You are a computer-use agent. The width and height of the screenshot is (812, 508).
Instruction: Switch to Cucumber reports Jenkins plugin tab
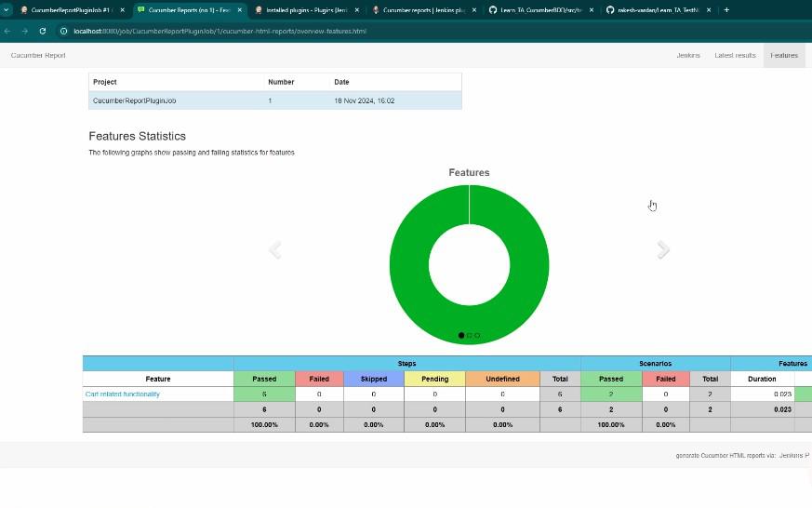coord(422,10)
